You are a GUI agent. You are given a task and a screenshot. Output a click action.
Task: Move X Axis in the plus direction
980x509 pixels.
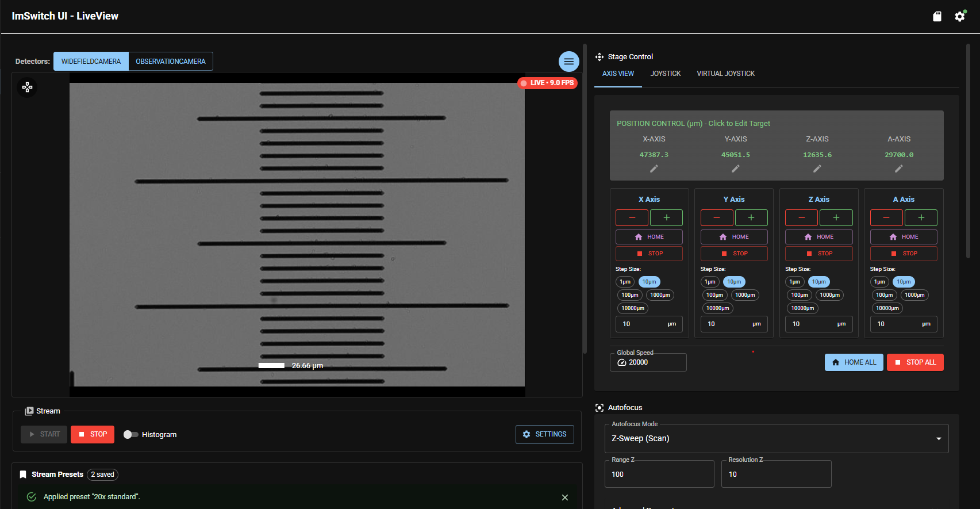(x=667, y=217)
